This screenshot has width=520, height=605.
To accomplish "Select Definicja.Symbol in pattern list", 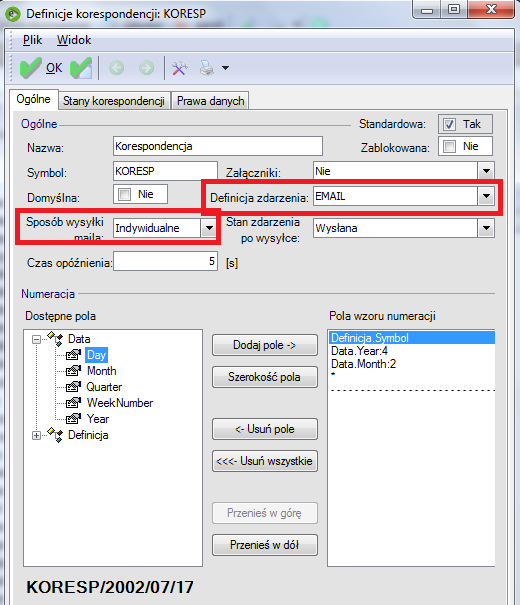I will [x=412, y=338].
